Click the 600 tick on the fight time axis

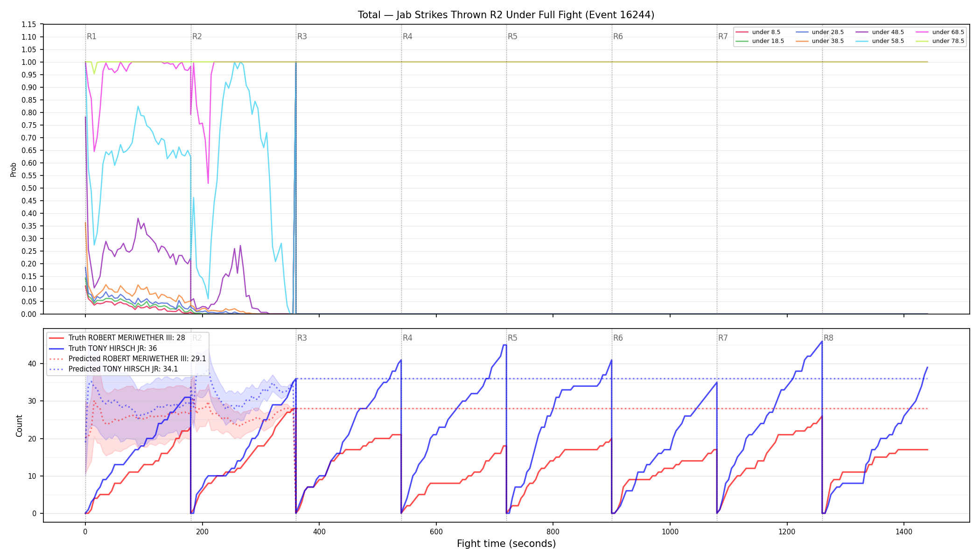tap(436, 531)
